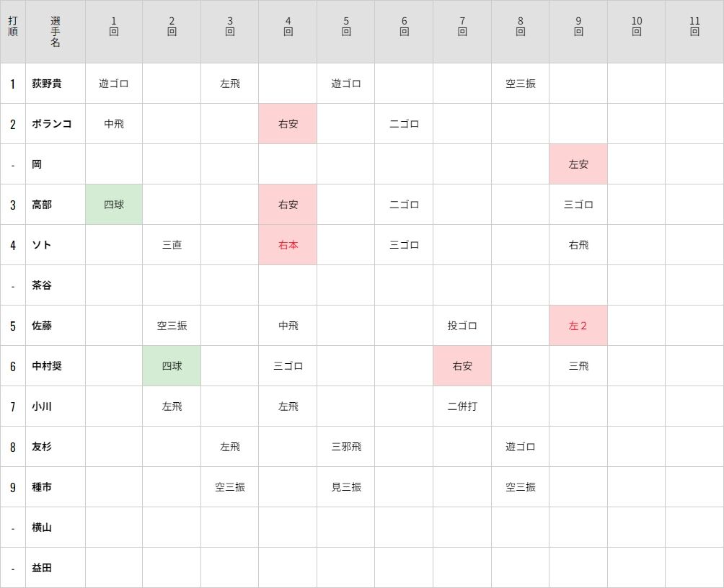Image resolution: width=724 pixels, height=588 pixels.
Task: Select player name 益田 in last row
Action: (42, 568)
